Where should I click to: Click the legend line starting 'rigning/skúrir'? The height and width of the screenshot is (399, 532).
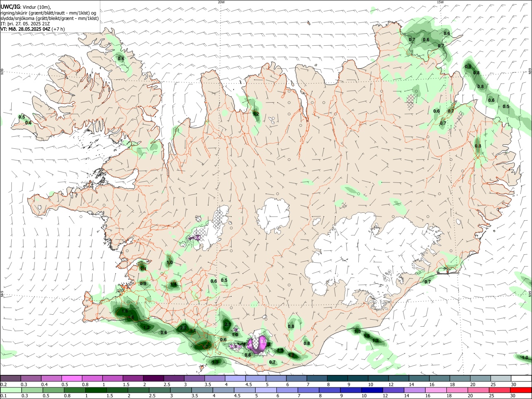coord(49,12)
